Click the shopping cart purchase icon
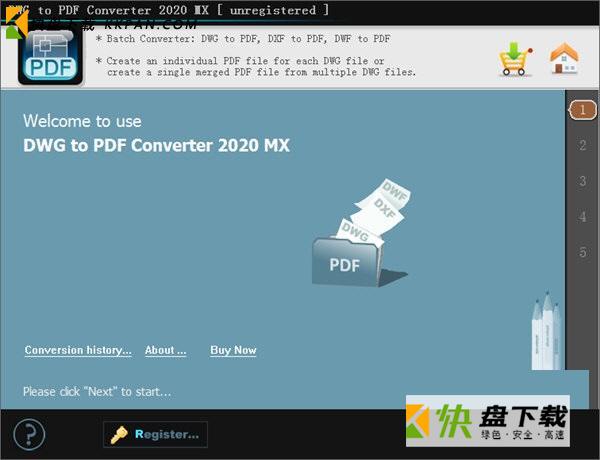The image size is (600, 460). click(x=515, y=59)
